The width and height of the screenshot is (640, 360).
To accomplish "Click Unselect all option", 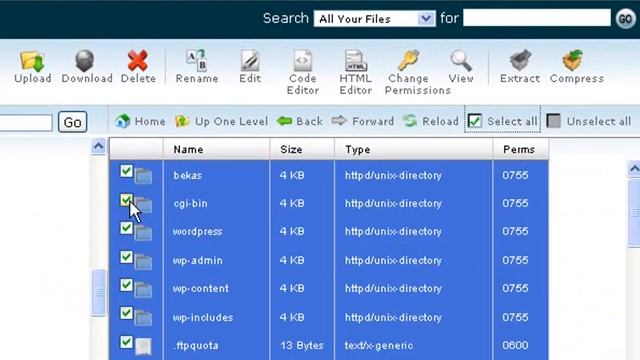I will tap(589, 121).
